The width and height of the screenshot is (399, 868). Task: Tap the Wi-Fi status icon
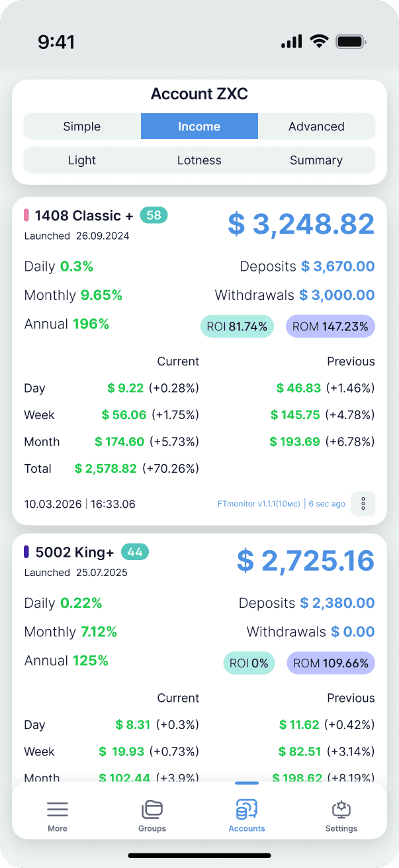pos(320,42)
